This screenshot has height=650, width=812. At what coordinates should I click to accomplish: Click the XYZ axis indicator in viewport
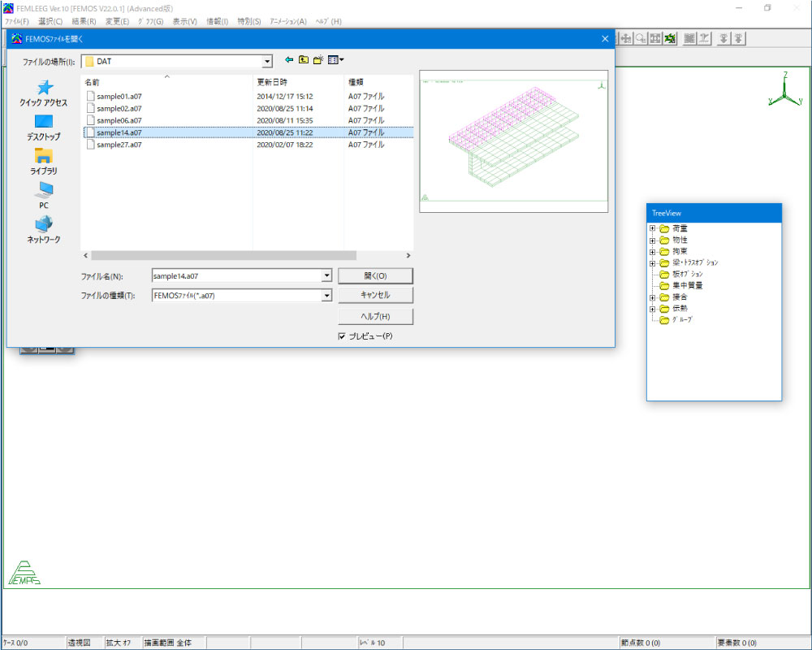[785, 89]
